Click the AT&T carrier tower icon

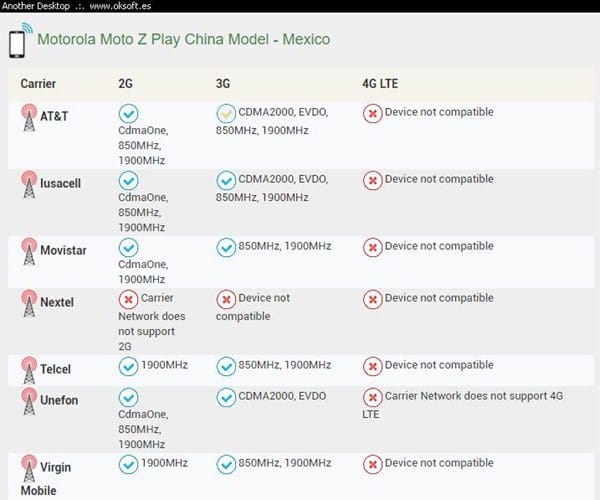click(29, 118)
